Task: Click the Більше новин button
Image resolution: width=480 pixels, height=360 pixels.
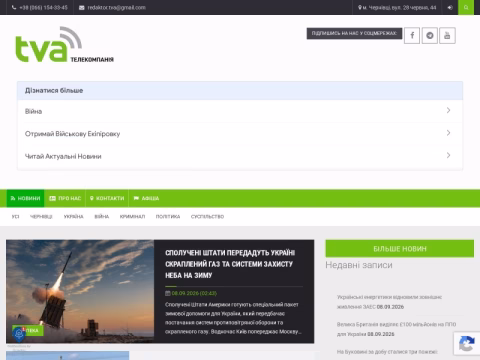Action: click(x=400, y=248)
